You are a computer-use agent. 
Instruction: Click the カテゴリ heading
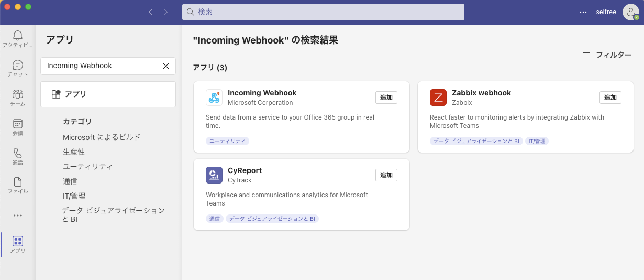(77, 122)
